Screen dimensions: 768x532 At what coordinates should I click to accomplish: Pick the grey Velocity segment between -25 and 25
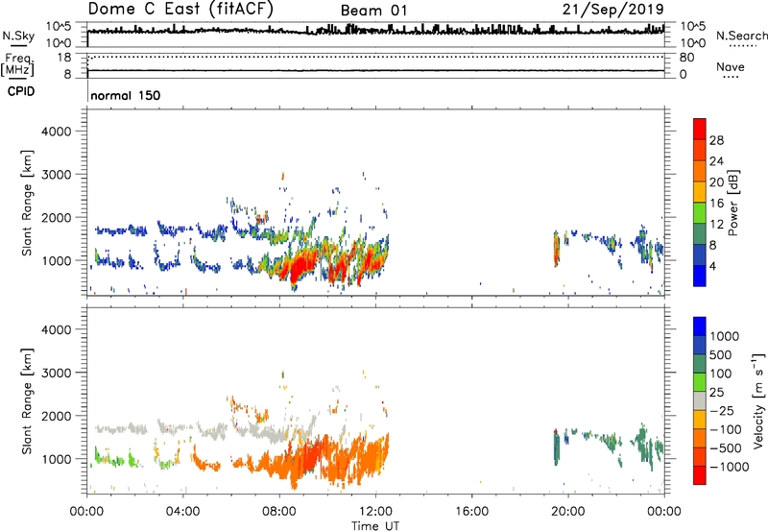700,401
